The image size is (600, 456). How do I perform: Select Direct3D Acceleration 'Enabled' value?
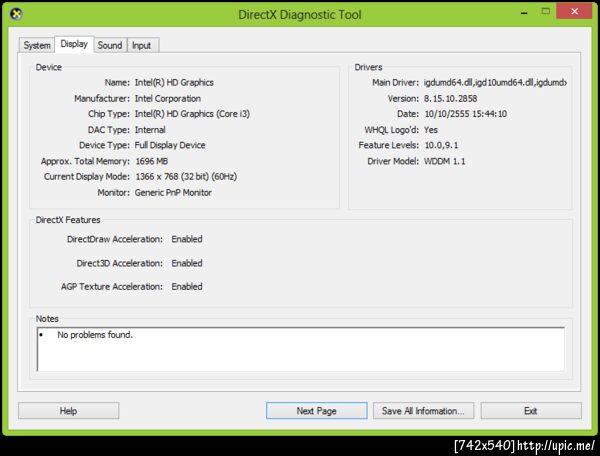pyautogui.click(x=187, y=263)
